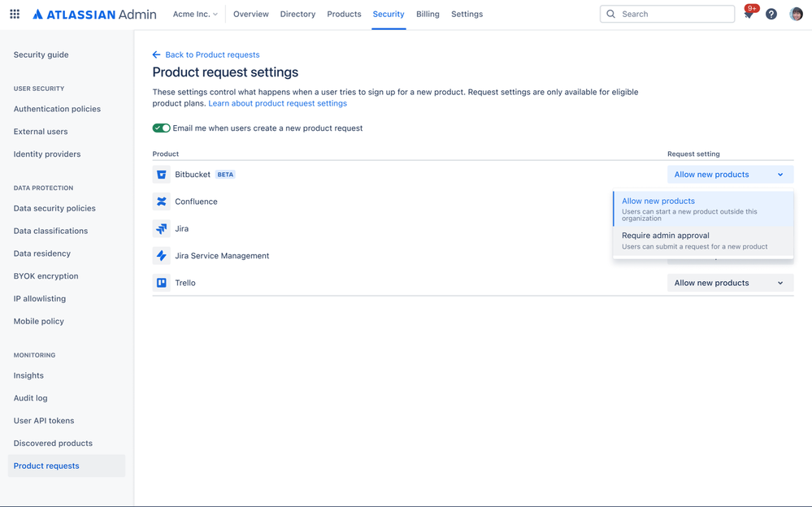Screen dimensions: 812x507
Task: Click the Confluence product icon
Action: [162, 201]
